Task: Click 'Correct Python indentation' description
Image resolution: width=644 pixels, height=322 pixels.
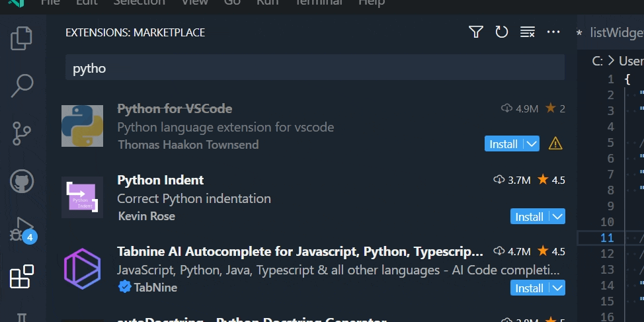Action: point(194,199)
